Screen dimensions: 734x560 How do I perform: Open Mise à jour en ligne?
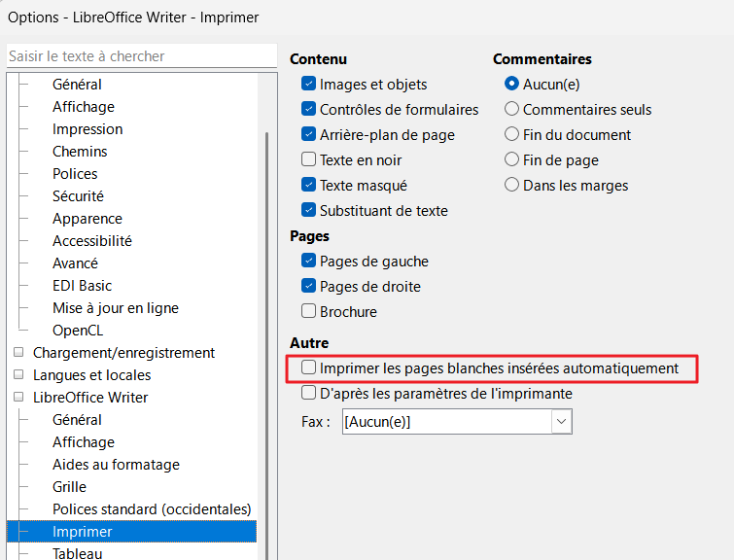coord(116,308)
